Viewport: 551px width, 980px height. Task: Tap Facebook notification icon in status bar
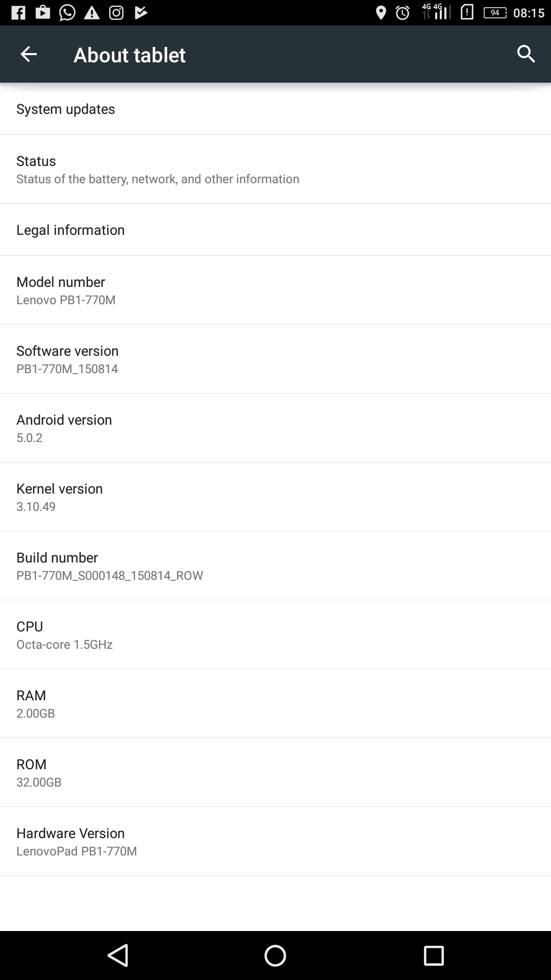click(18, 13)
